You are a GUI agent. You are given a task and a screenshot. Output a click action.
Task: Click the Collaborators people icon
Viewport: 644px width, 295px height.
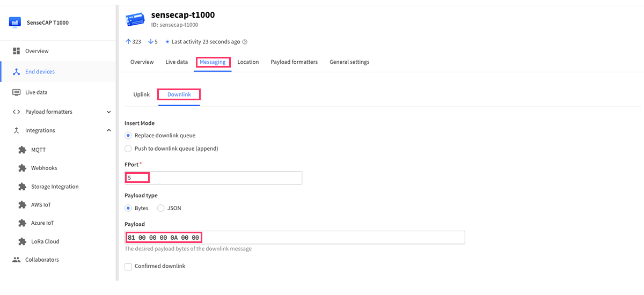[16, 260]
